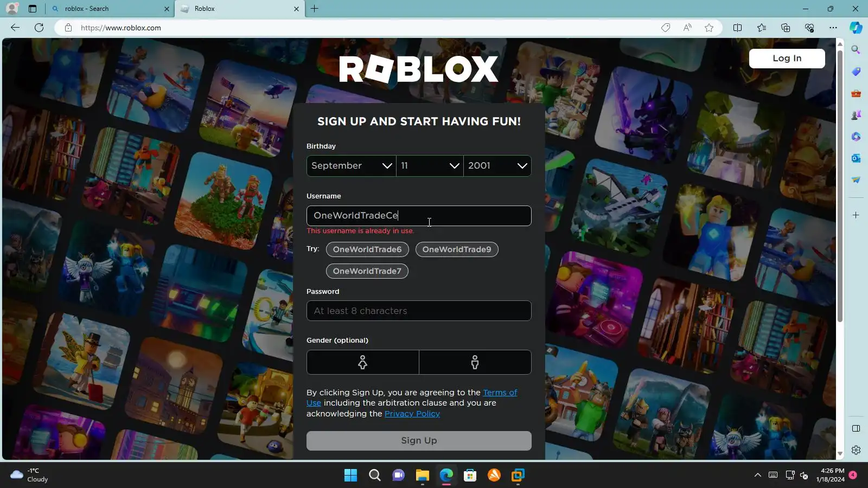Open Edge Settings and more menu
Screen dimensions: 868x488
tap(833, 28)
